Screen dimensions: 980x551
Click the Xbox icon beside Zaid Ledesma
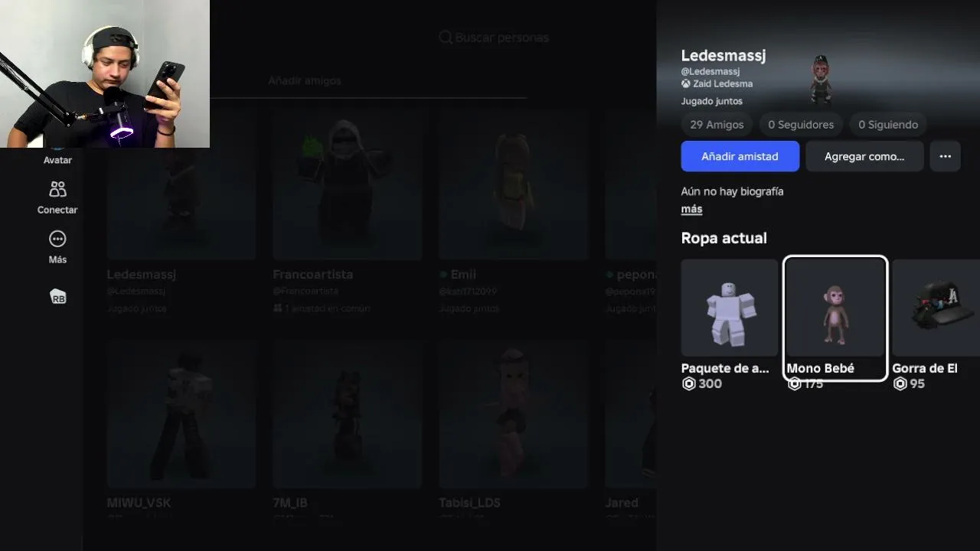(686, 84)
